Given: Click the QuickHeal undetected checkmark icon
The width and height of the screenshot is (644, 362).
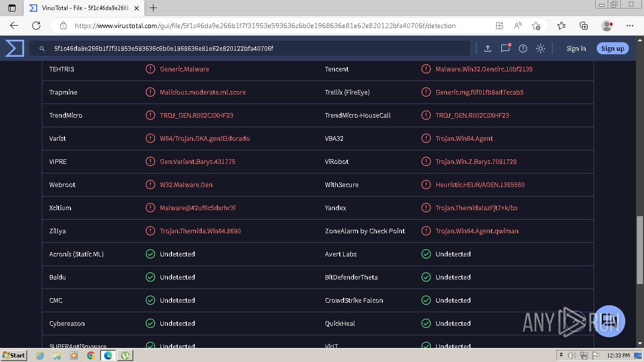Looking at the screenshot, I should click(426, 323).
